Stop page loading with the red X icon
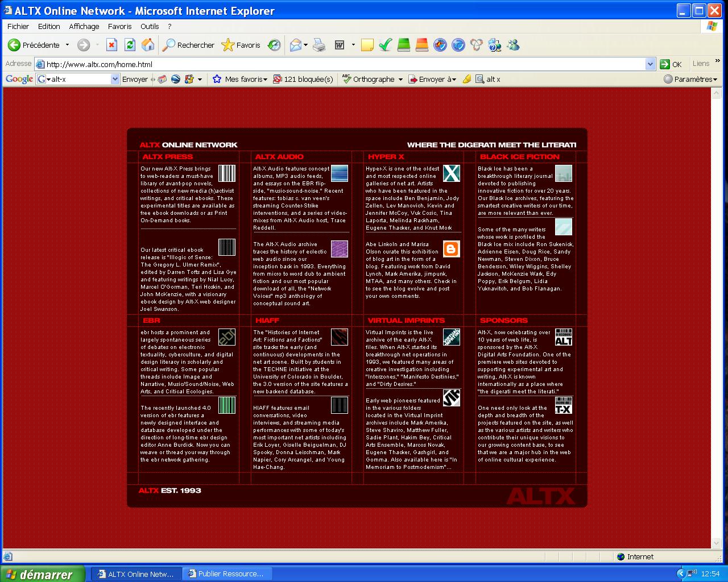 point(112,45)
